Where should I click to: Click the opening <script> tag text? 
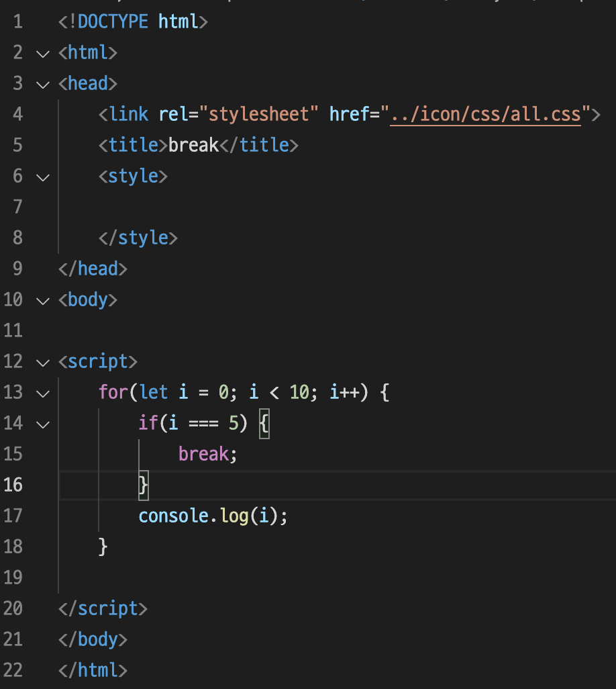click(98, 362)
